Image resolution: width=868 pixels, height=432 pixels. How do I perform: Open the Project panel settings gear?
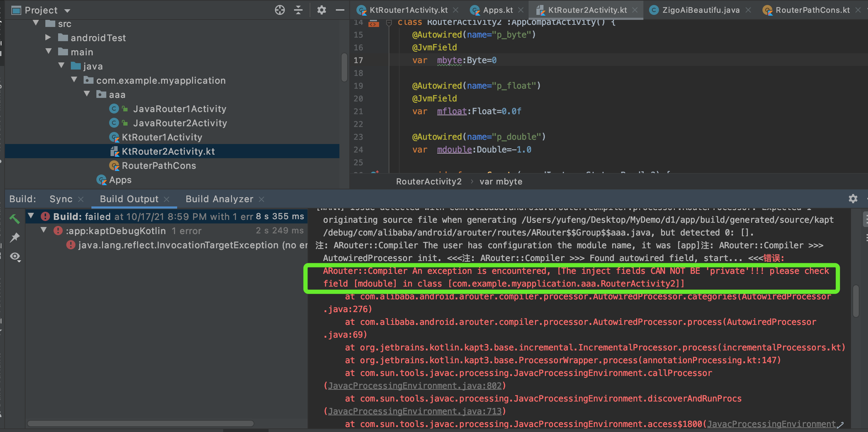point(322,10)
